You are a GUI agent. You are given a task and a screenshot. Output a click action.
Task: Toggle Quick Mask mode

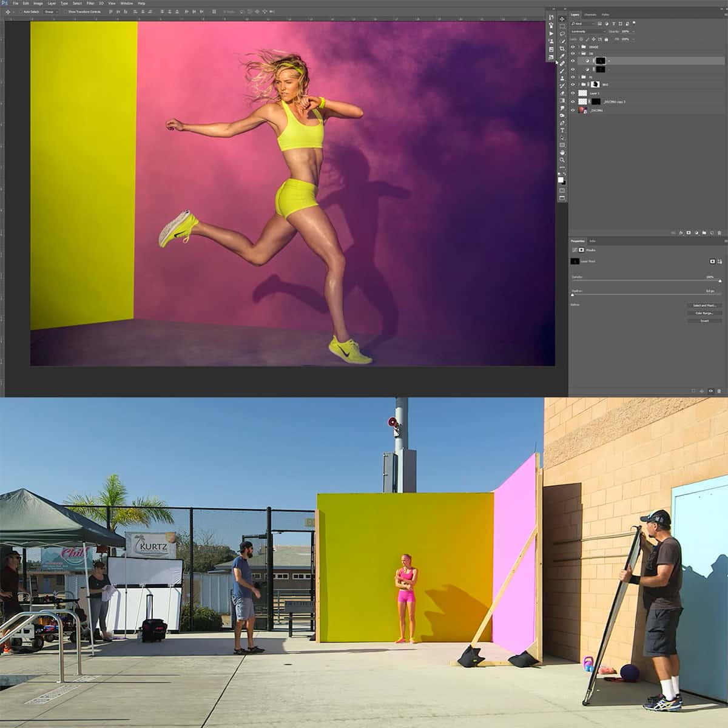562,190
